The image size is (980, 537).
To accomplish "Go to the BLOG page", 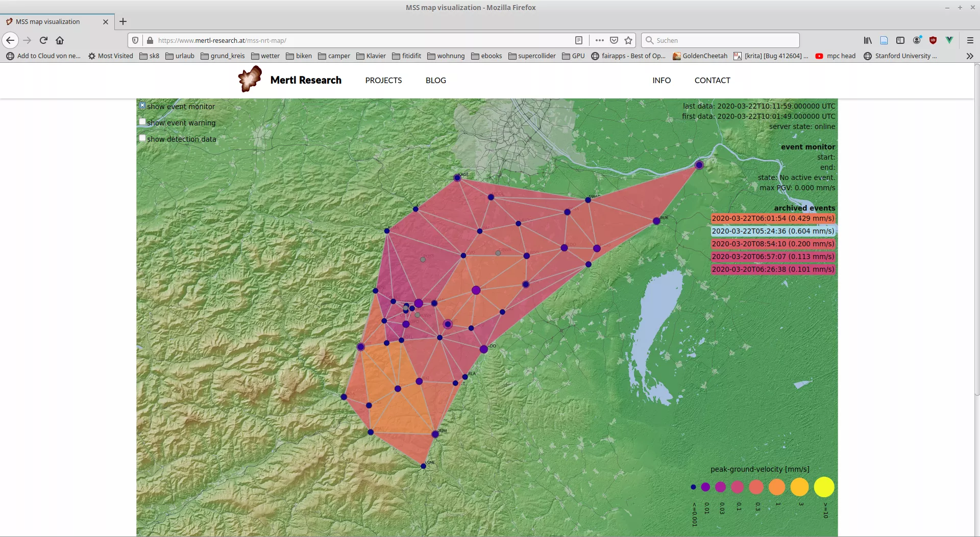I will 435,81.
